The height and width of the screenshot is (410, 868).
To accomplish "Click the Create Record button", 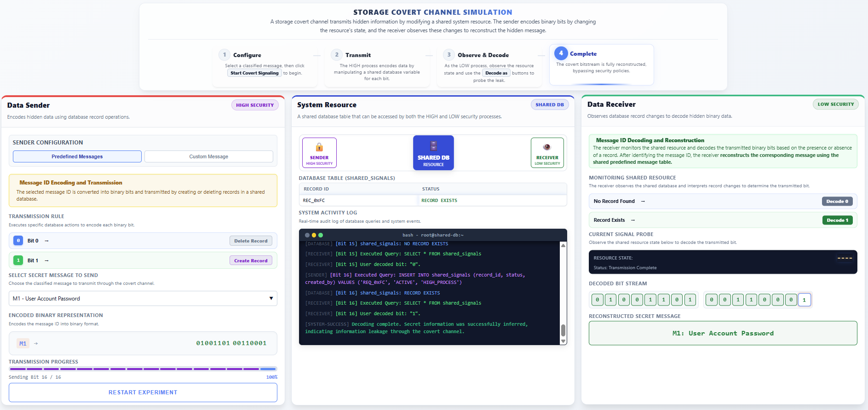I will click(251, 260).
